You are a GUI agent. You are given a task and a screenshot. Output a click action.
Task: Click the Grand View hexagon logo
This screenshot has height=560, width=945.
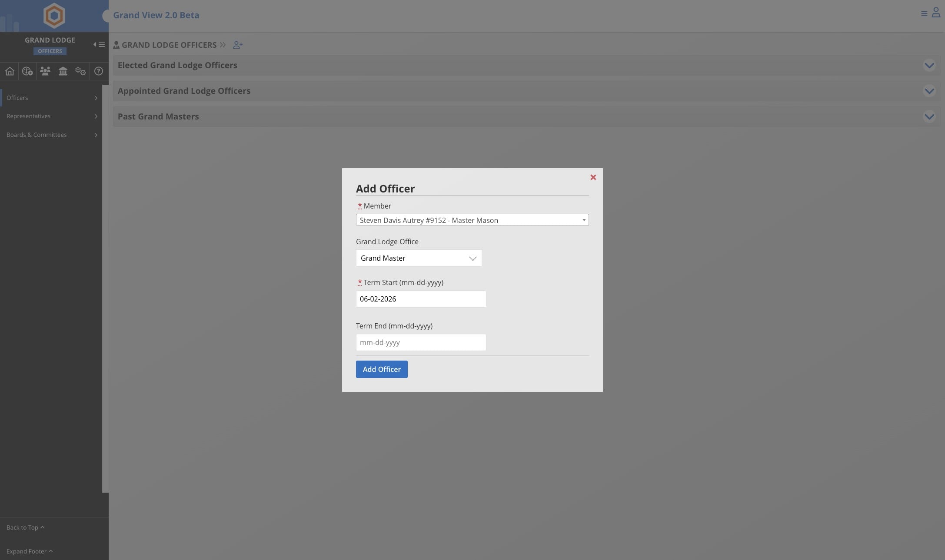54,16
